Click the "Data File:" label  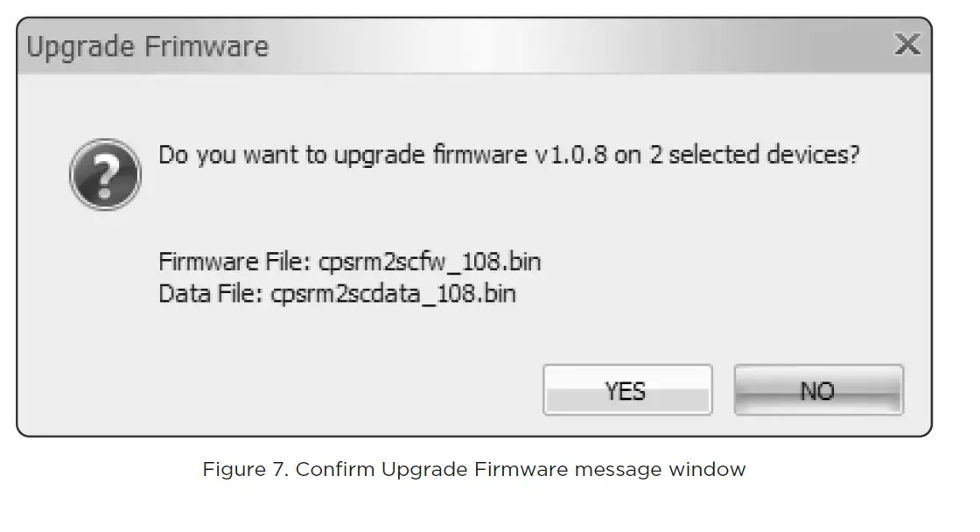point(210,293)
